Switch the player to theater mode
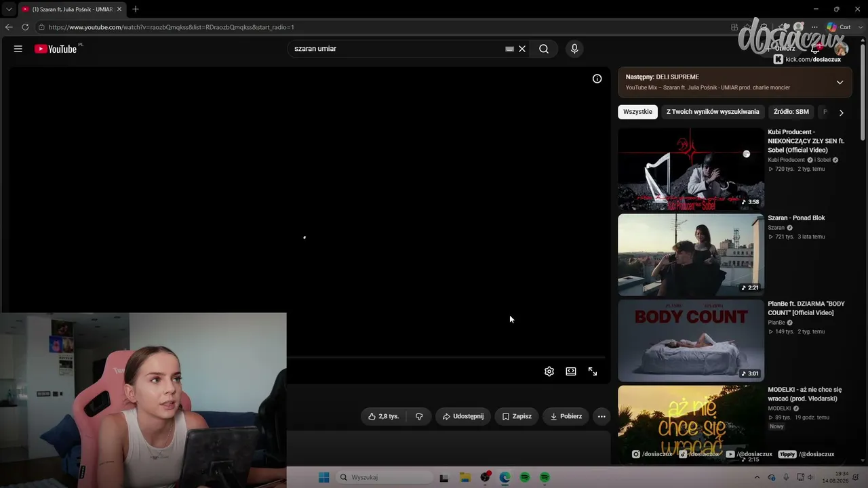Viewport: 868px width, 488px height. [571, 371]
